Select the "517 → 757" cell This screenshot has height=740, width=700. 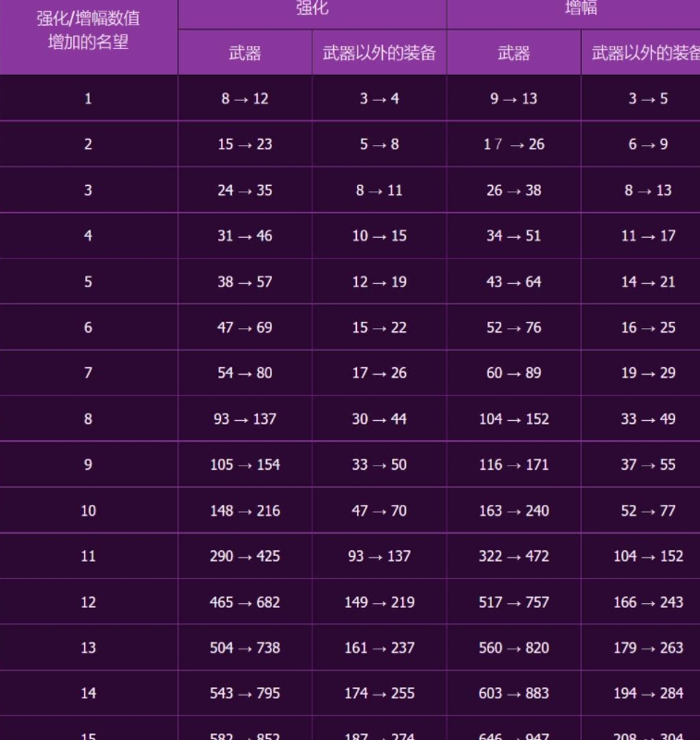point(514,602)
